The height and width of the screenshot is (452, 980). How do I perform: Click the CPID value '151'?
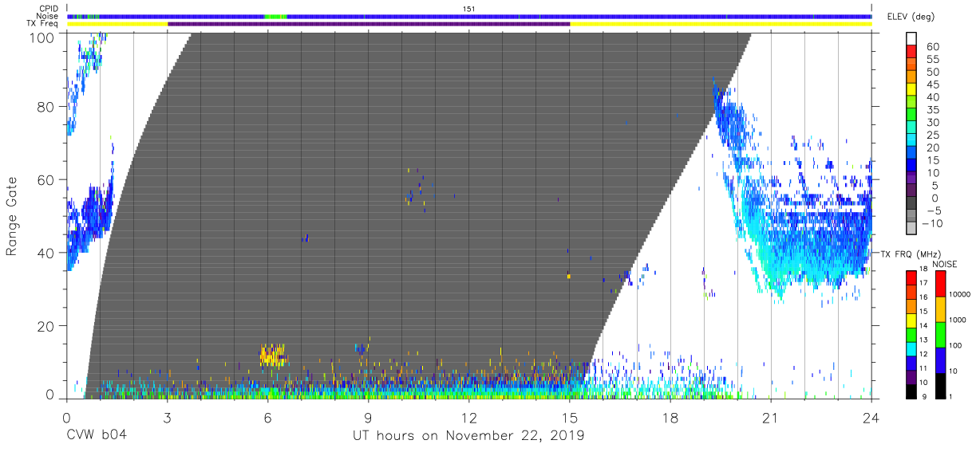click(x=469, y=9)
